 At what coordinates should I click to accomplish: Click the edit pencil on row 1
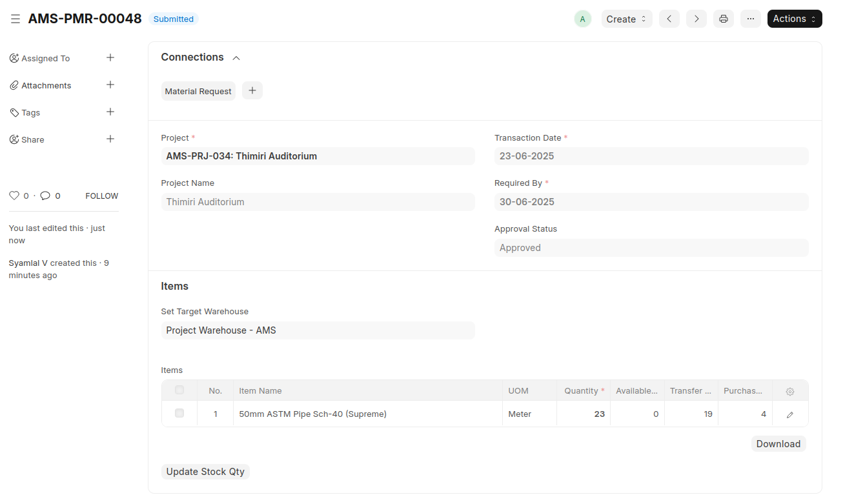point(789,414)
